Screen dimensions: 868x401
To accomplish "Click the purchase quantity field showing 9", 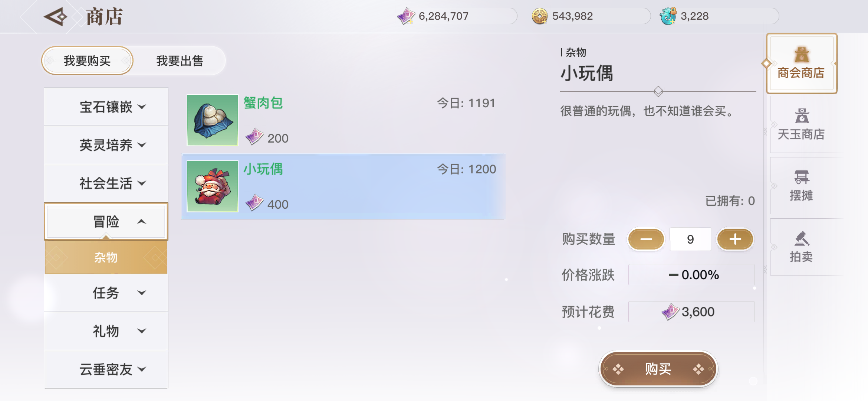I will click(x=690, y=239).
